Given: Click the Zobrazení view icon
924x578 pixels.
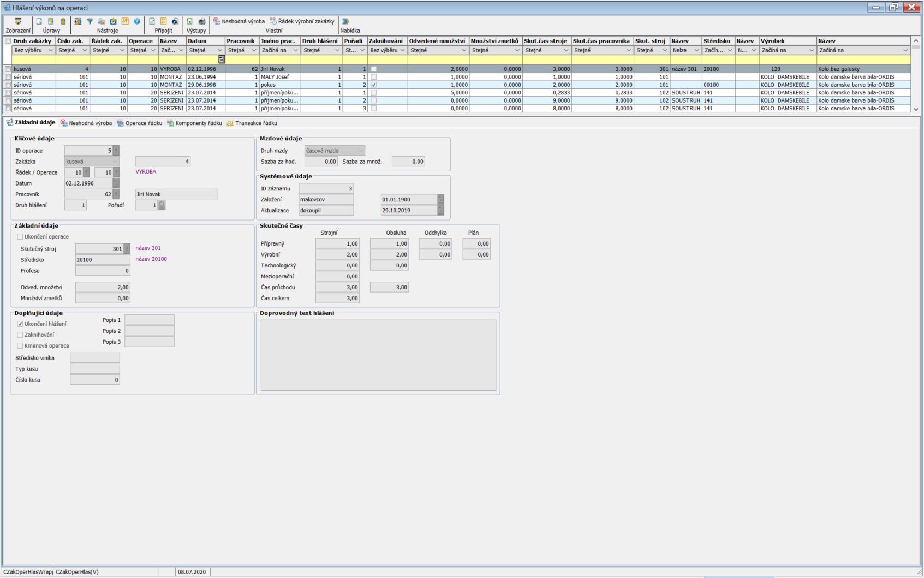Looking at the screenshot, I should tap(18, 21).
